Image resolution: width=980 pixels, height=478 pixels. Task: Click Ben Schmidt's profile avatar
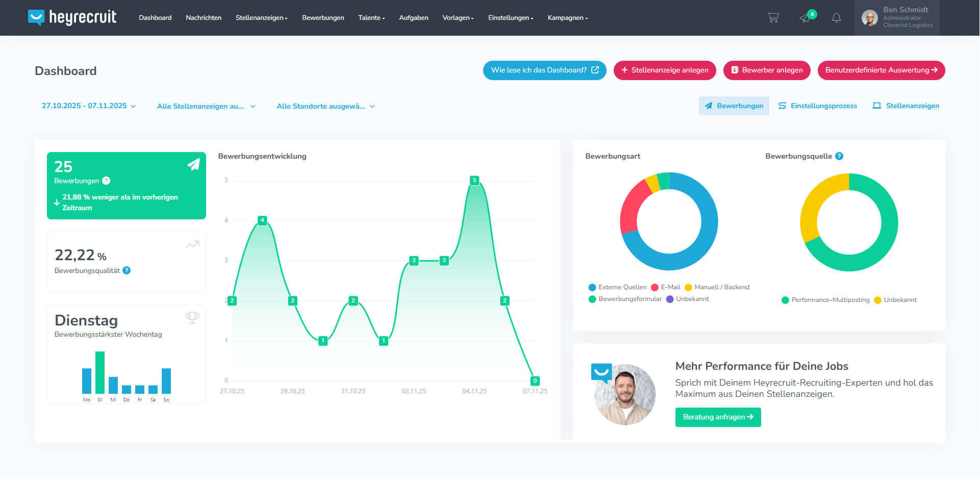869,18
